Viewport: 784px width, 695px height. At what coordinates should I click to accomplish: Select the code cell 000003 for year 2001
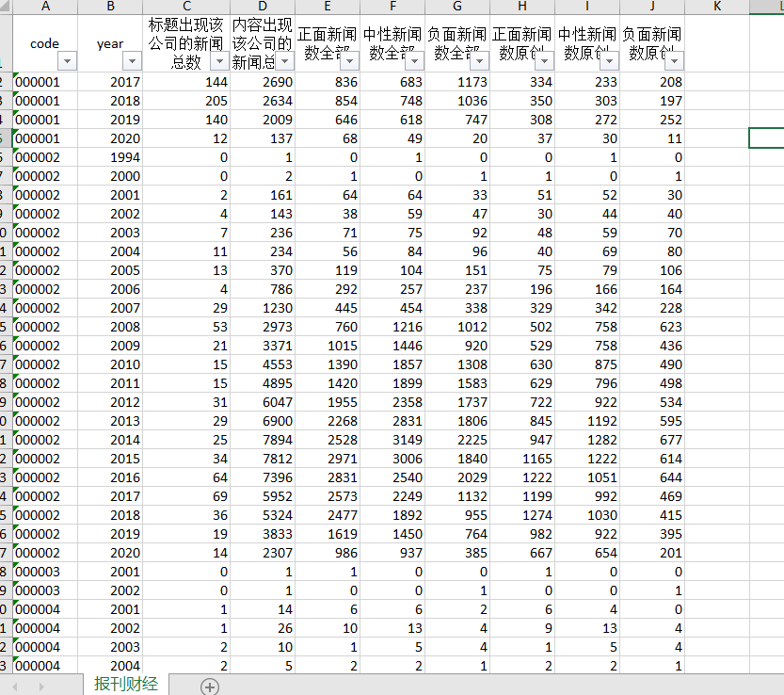(x=45, y=572)
